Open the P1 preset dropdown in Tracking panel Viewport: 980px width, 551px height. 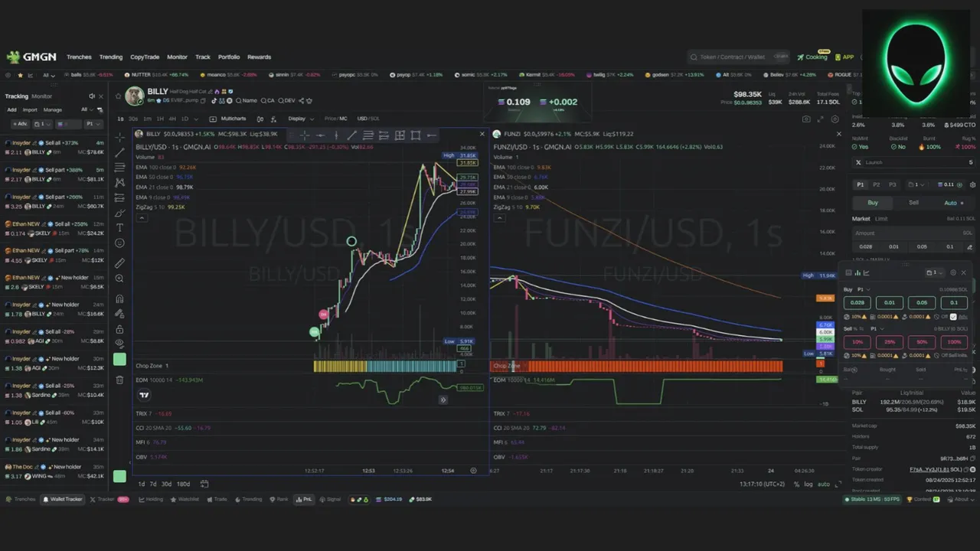point(92,123)
